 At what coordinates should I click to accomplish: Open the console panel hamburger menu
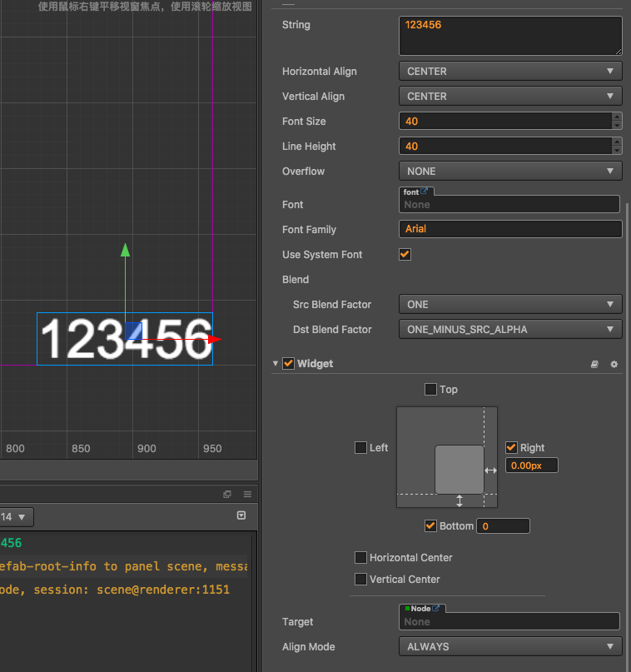click(247, 494)
